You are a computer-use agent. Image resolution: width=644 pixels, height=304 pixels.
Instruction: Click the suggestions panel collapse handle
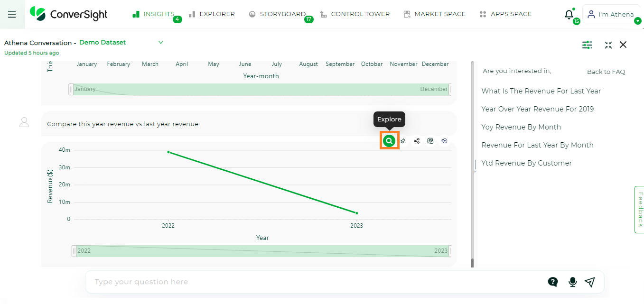tap(475, 166)
